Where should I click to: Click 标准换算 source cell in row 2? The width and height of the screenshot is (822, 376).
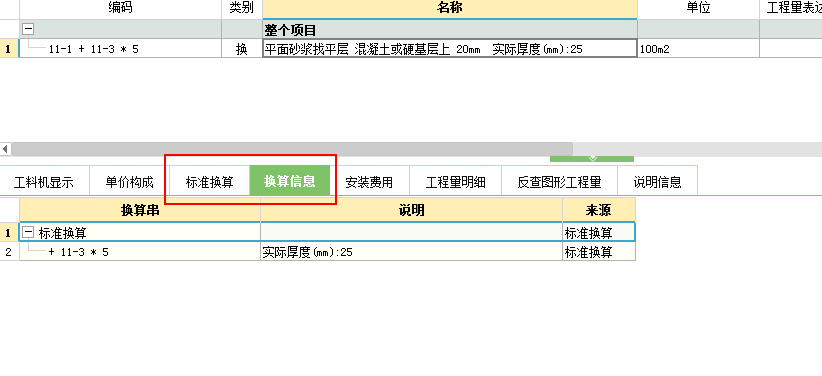click(x=599, y=252)
